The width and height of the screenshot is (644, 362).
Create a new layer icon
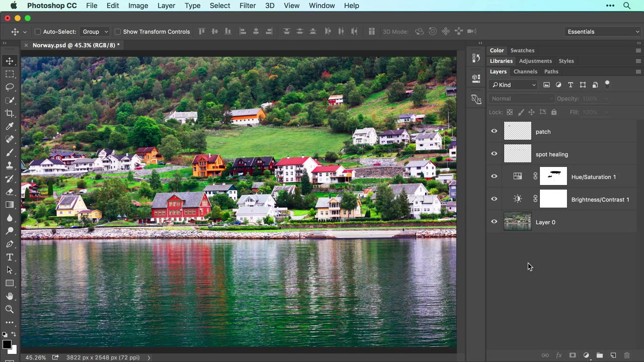613,355
